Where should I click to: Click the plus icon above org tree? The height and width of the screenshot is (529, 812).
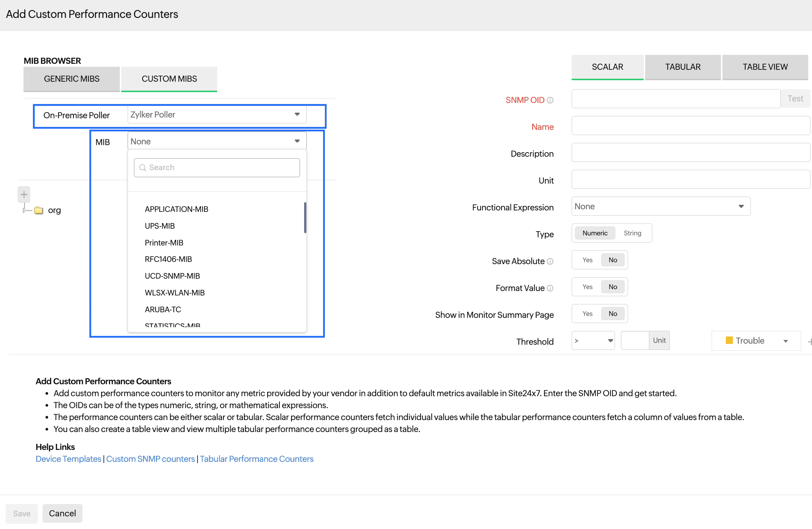tap(24, 194)
